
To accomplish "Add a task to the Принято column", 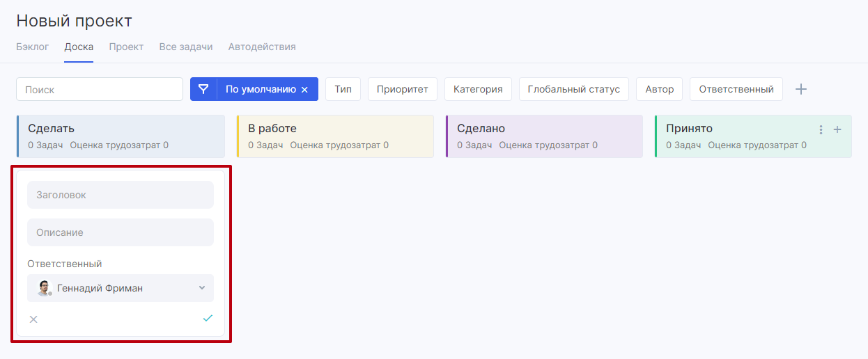I will pyautogui.click(x=837, y=129).
